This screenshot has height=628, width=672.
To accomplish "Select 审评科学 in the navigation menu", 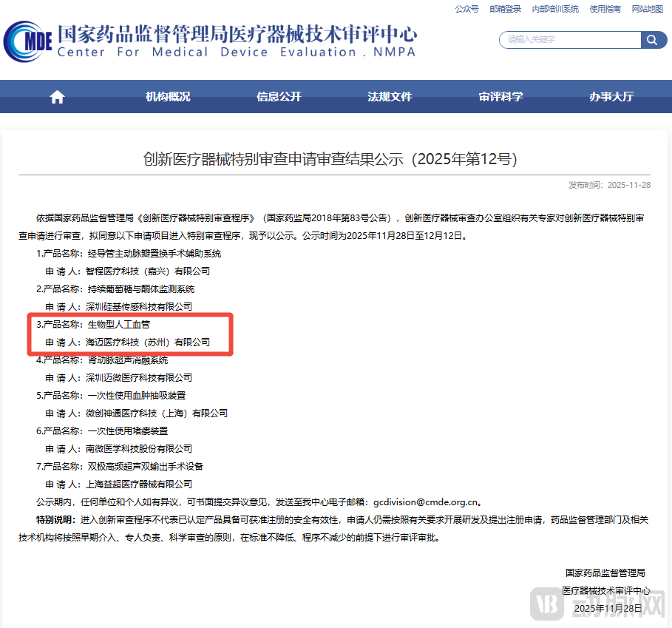I will [x=500, y=96].
